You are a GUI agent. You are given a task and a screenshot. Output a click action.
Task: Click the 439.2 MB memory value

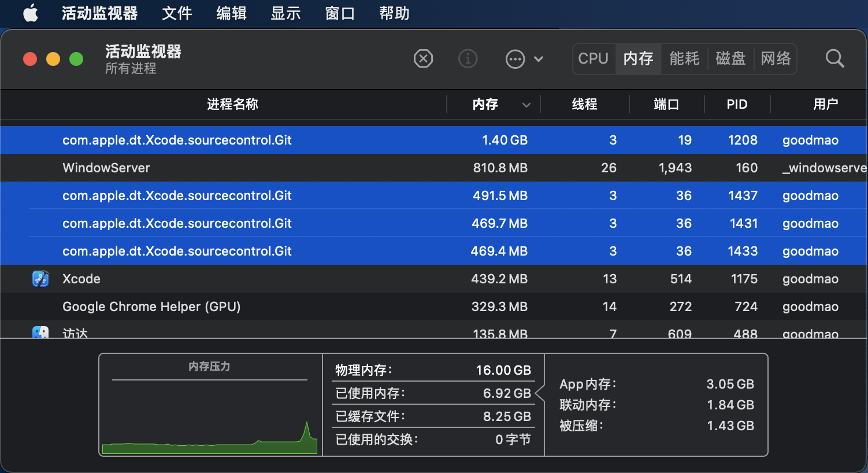pyautogui.click(x=499, y=279)
